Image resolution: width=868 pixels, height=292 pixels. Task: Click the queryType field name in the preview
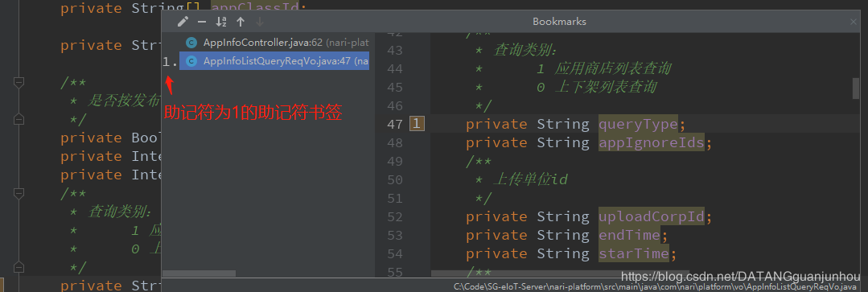click(638, 124)
